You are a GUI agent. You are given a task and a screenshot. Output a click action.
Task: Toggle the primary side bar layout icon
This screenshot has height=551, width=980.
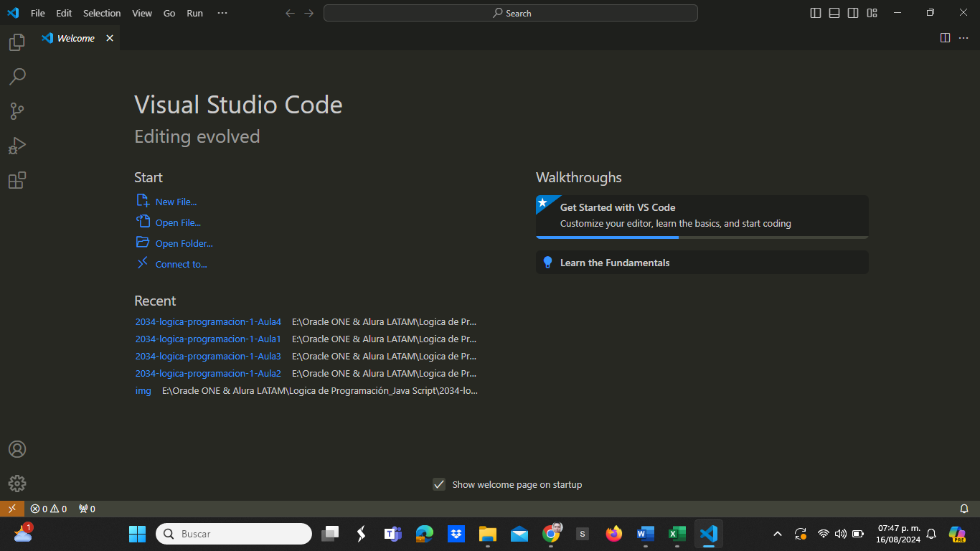pos(816,13)
